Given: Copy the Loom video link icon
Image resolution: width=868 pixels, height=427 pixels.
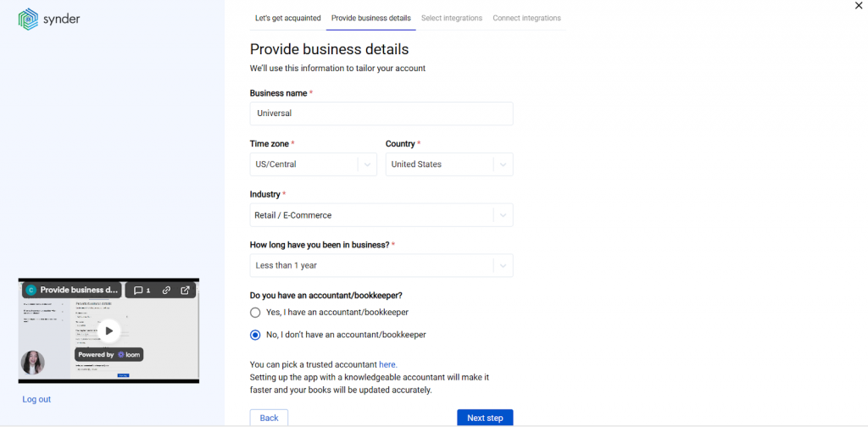Looking at the screenshot, I should 166,290.
